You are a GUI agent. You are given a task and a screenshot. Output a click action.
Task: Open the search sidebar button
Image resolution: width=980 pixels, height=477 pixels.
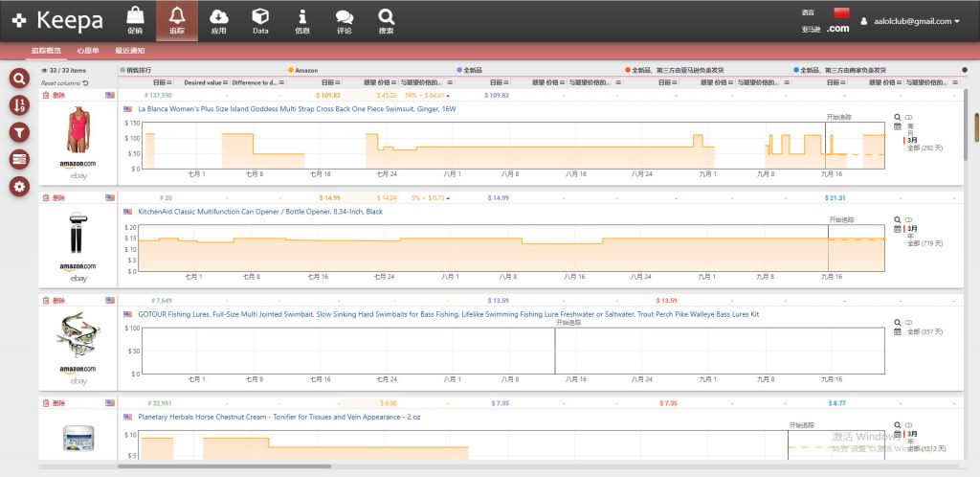17,79
